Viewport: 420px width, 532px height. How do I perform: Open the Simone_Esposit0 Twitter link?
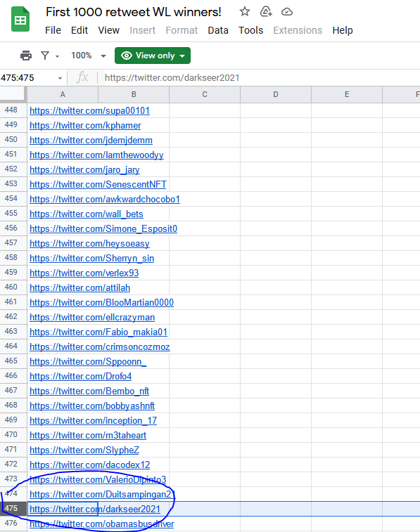click(x=103, y=228)
